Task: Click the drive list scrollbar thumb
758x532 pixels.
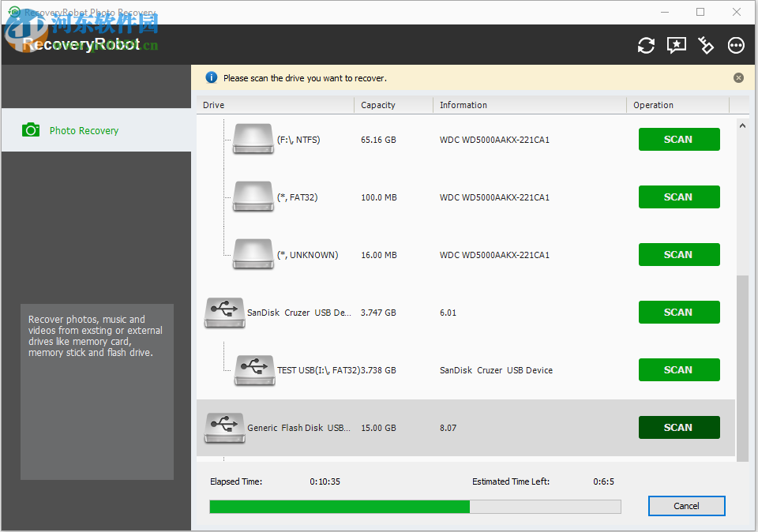Action: (742, 366)
